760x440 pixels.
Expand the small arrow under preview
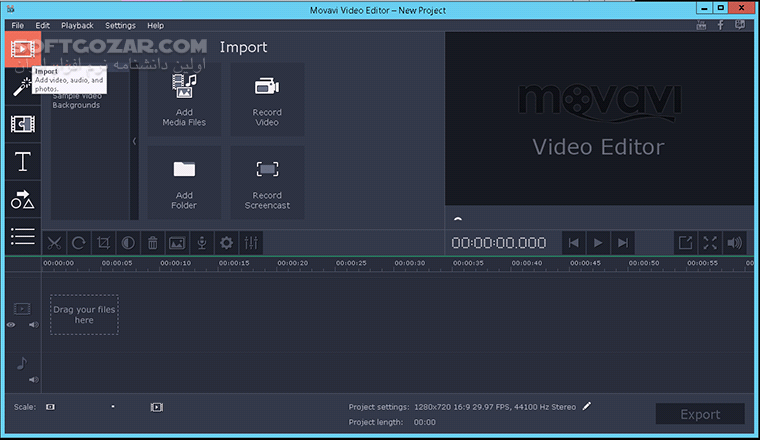458,219
